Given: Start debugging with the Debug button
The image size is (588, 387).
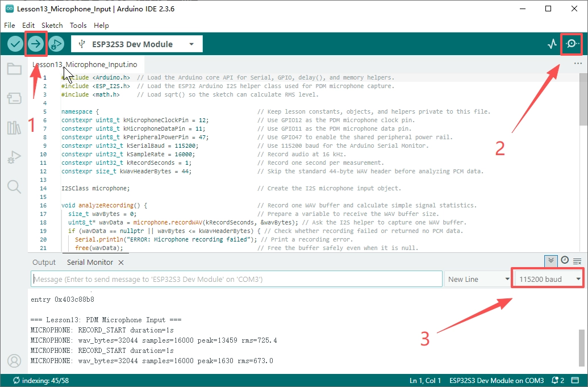Looking at the screenshot, I should [56, 44].
